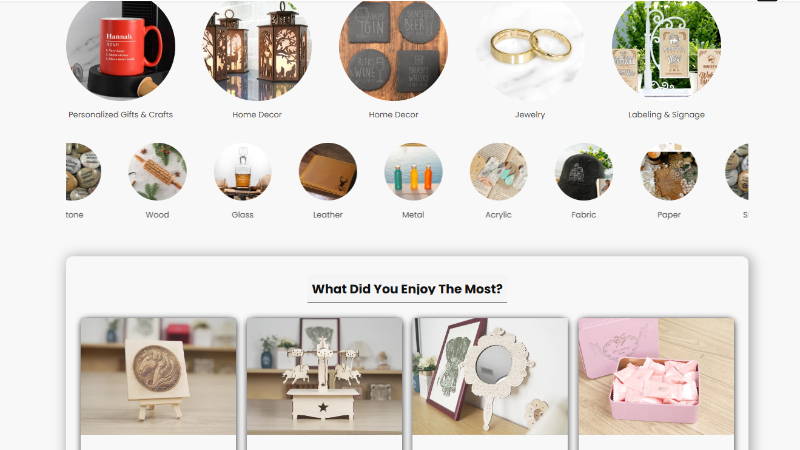Open the Jewelry gold rings category
The image size is (800, 450).
530,49
